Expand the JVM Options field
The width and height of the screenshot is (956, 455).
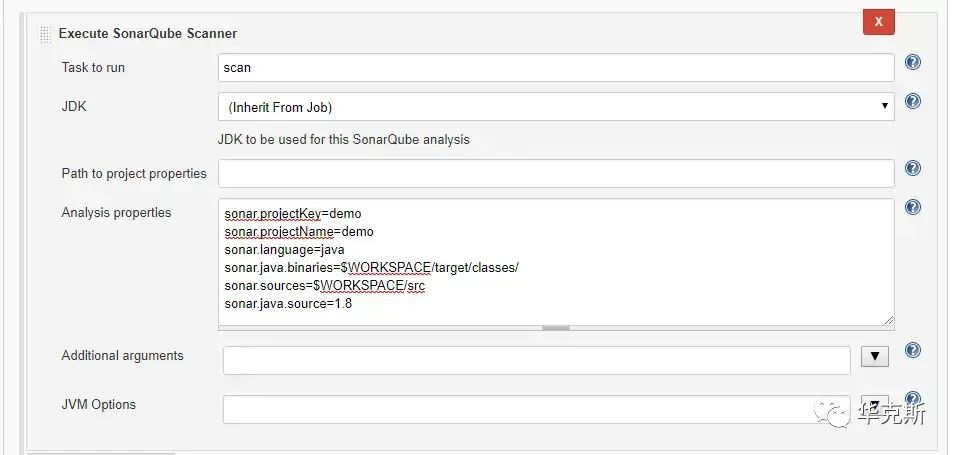click(x=874, y=406)
